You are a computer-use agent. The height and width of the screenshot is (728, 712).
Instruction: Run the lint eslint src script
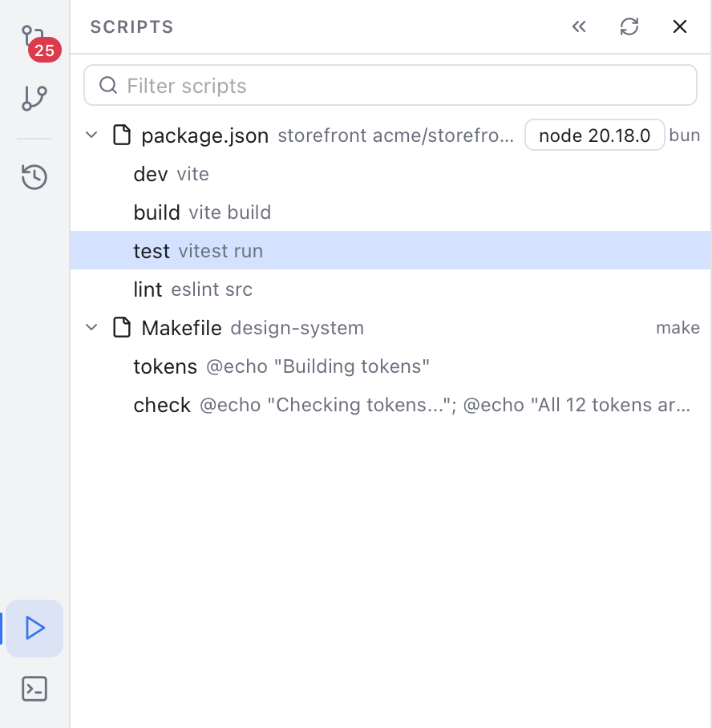click(390, 289)
